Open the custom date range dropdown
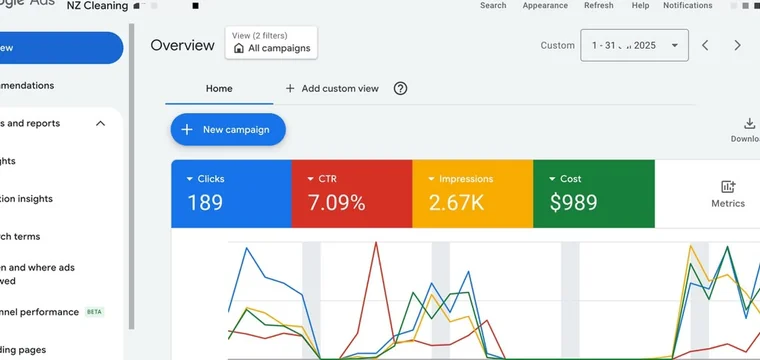This screenshot has height=360, width=760. click(x=634, y=46)
